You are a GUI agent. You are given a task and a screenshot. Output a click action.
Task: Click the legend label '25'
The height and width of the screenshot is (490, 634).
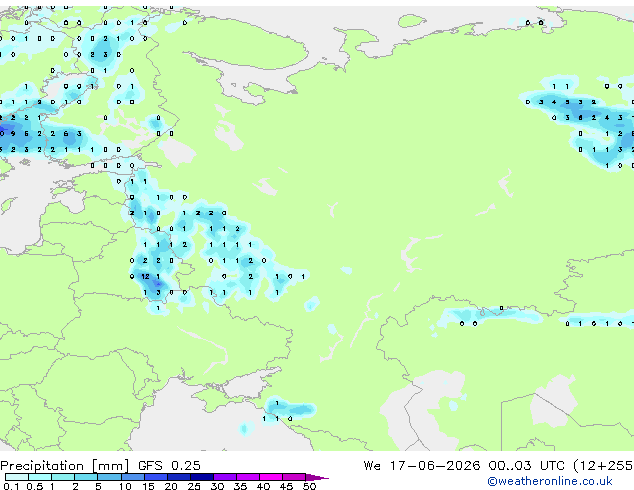coord(194,486)
